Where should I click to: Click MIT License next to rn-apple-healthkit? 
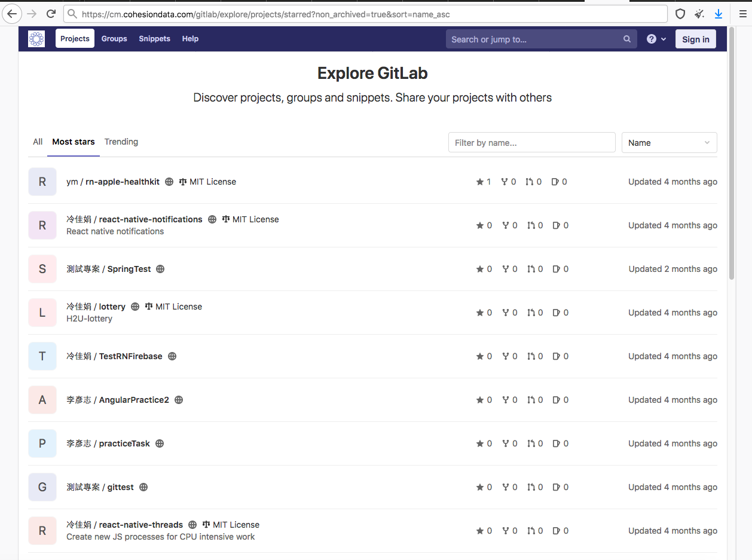tap(213, 182)
